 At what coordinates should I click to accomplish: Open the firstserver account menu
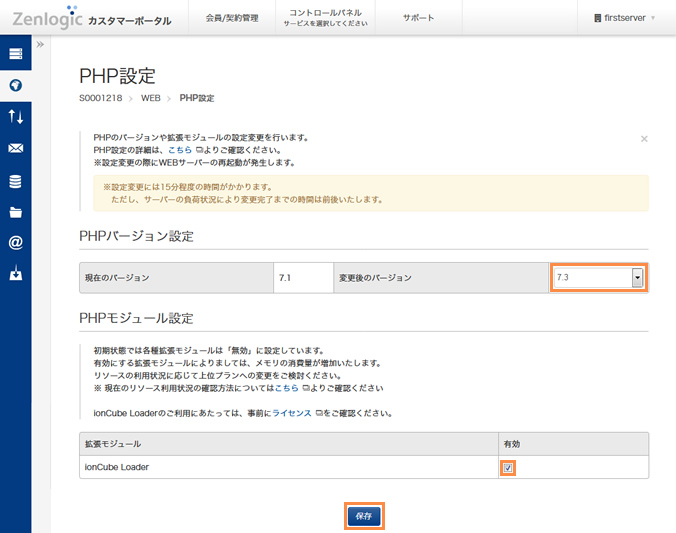(624, 18)
